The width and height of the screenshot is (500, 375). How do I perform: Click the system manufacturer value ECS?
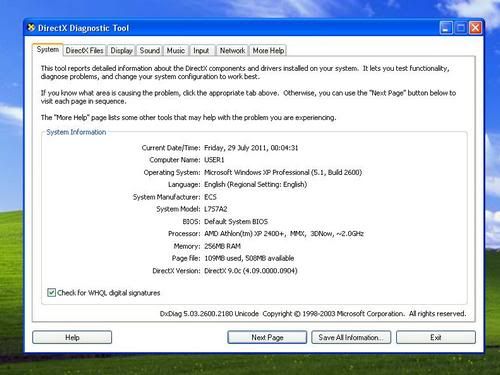point(210,197)
